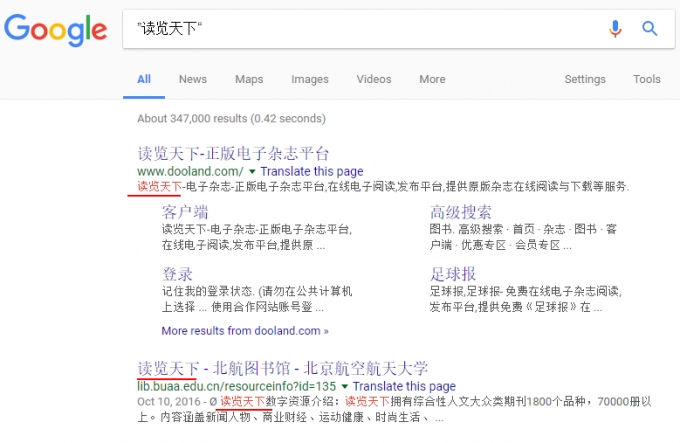Image resolution: width=680 pixels, height=443 pixels.
Task: Open the search Tools options
Action: [646, 79]
